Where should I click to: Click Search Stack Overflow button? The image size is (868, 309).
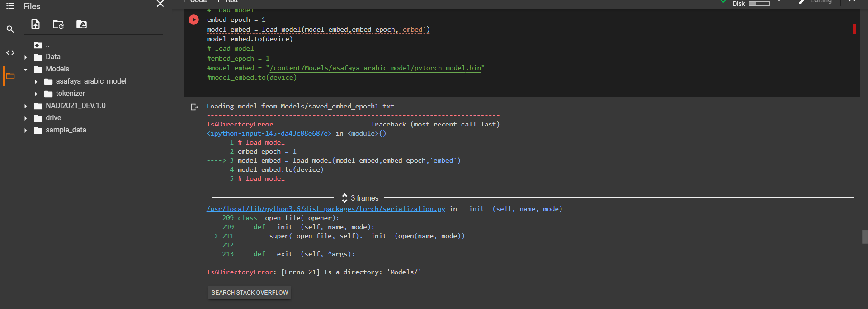coord(250,293)
